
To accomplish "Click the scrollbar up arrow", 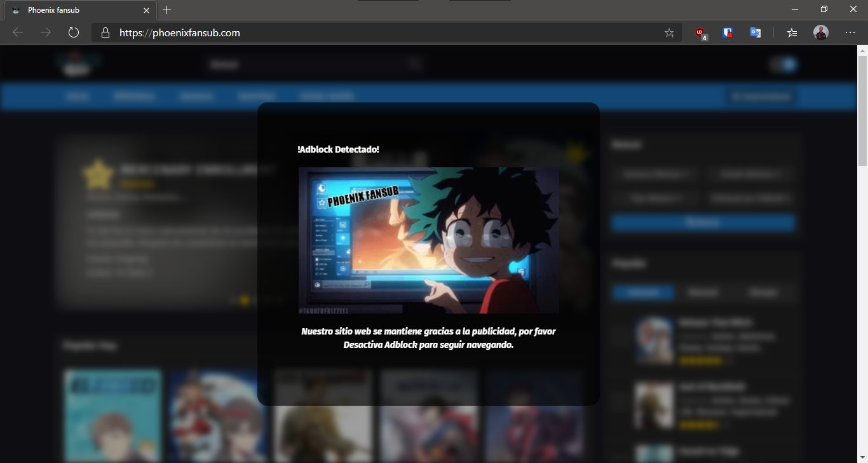I will pos(863,50).
